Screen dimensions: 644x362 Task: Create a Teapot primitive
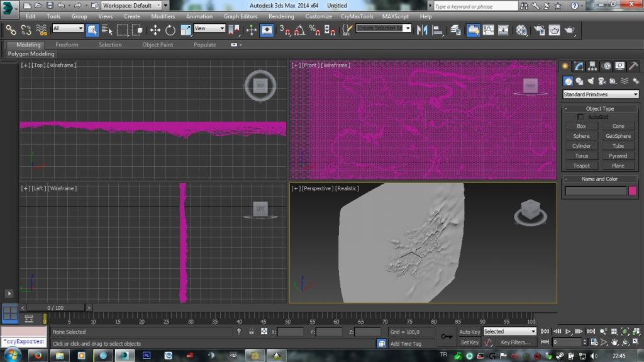point(581,166)
